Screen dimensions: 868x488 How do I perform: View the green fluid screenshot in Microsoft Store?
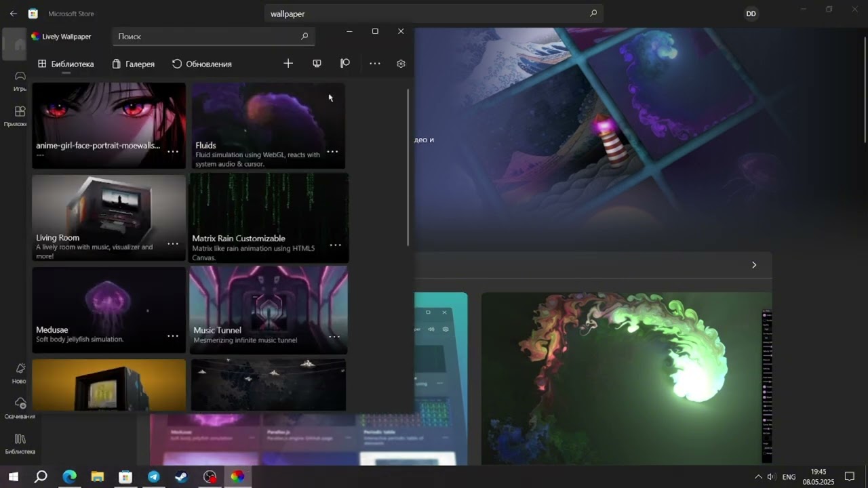coord(627,379)
